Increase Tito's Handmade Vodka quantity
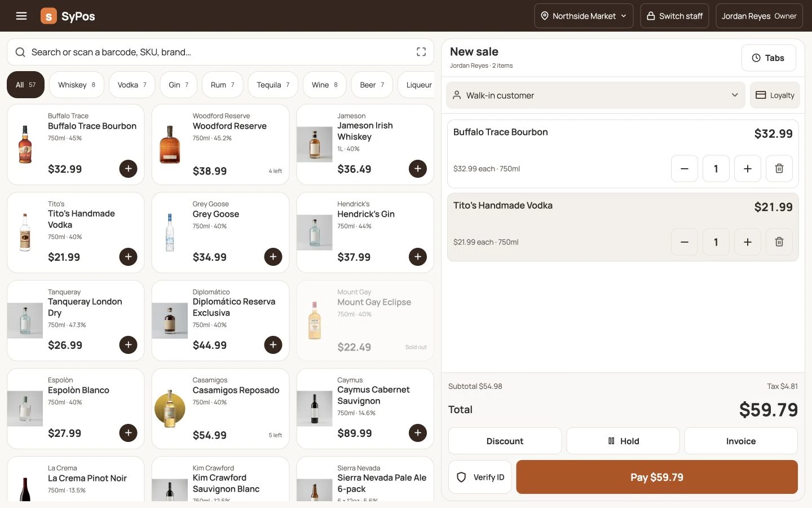This screenshot has height=508, width=812. click(x=747, y=242)
